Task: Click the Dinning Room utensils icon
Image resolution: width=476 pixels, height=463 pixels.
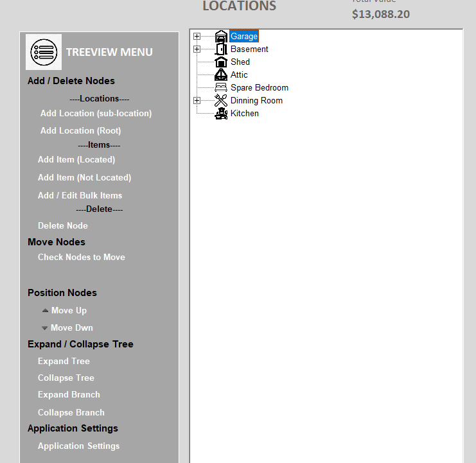Action: coord(221,100)
